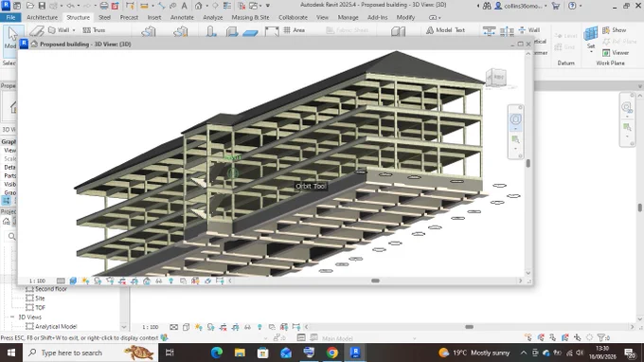
Task: Open a project with the folder icon
Action: point(30,6)
